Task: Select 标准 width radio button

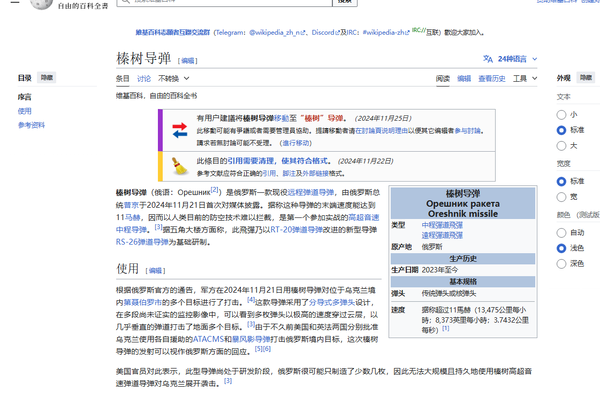Action: coord(561,181)
